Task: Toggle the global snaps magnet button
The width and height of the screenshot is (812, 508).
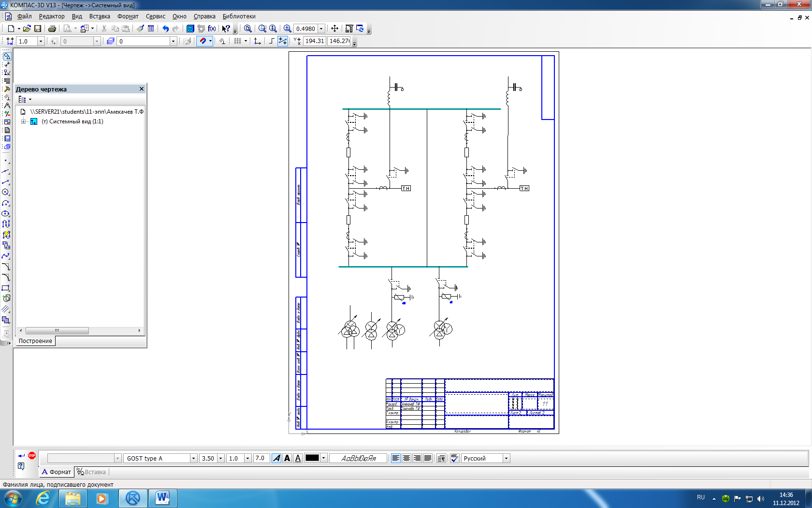Action: pyautogui.click(x=203, y=41)
